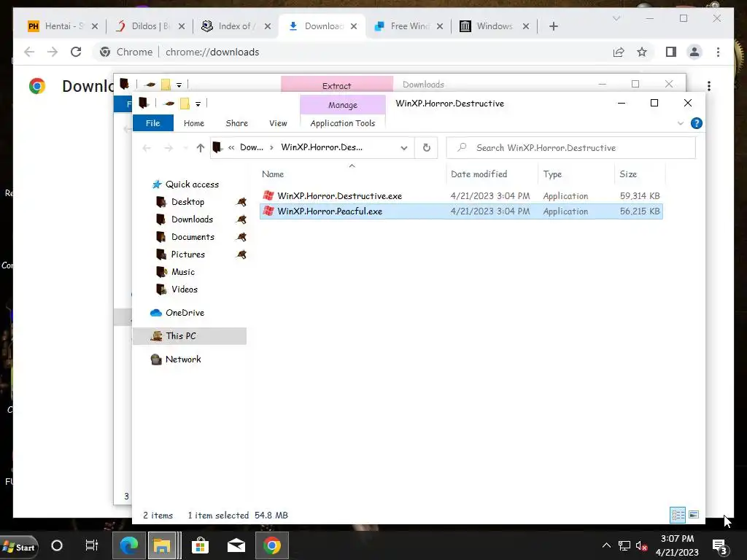Screen dimensions: 747x560
Task: Go forward with the Explorer forward arrow
Action: [x=169, y=148]
